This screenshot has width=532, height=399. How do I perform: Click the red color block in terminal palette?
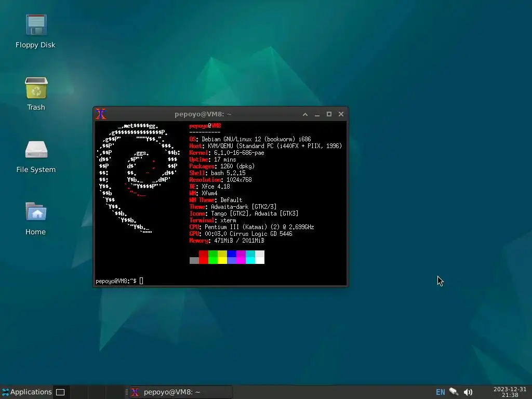point(204,257)
